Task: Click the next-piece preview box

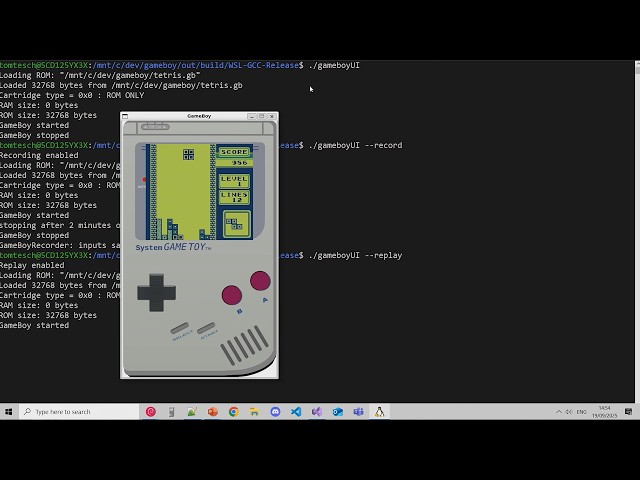Action: tap(236, 224)
